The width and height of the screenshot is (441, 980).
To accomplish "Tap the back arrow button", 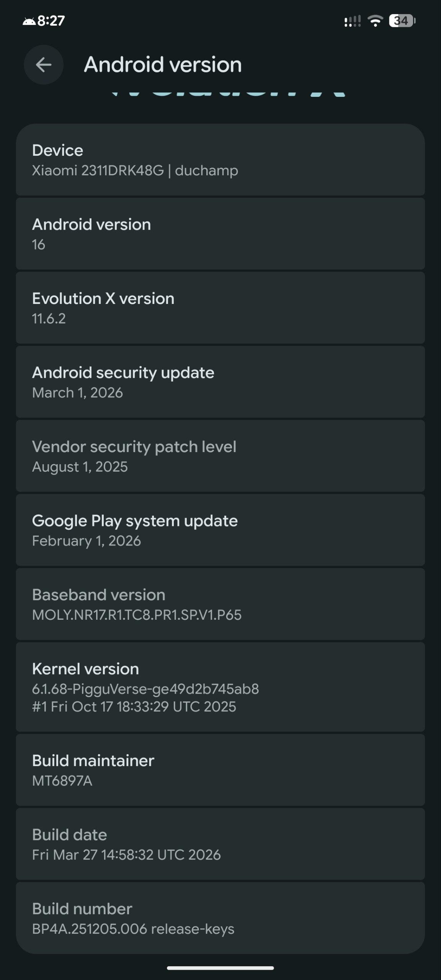I will coord(43,65).
